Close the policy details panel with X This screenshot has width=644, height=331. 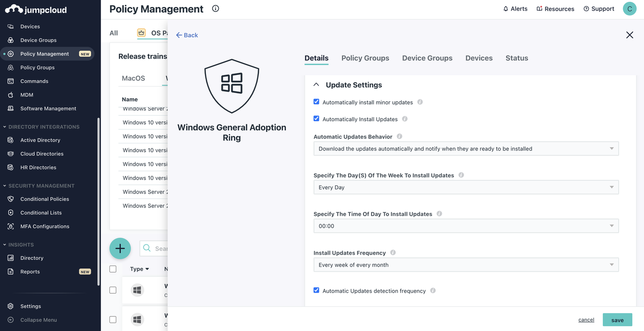[630, 35]
